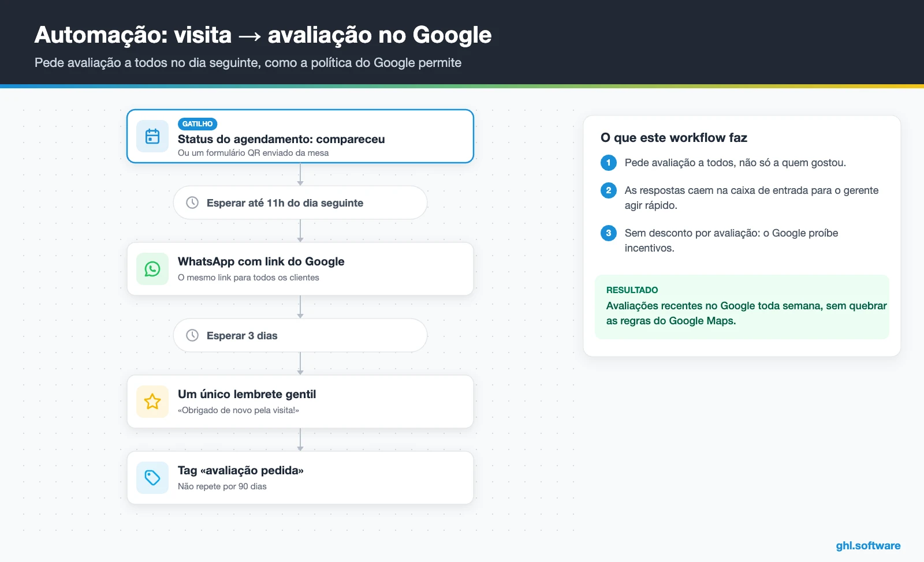
Task: Click the star icon on the reminder step
Action: click(x=152, y=402)
